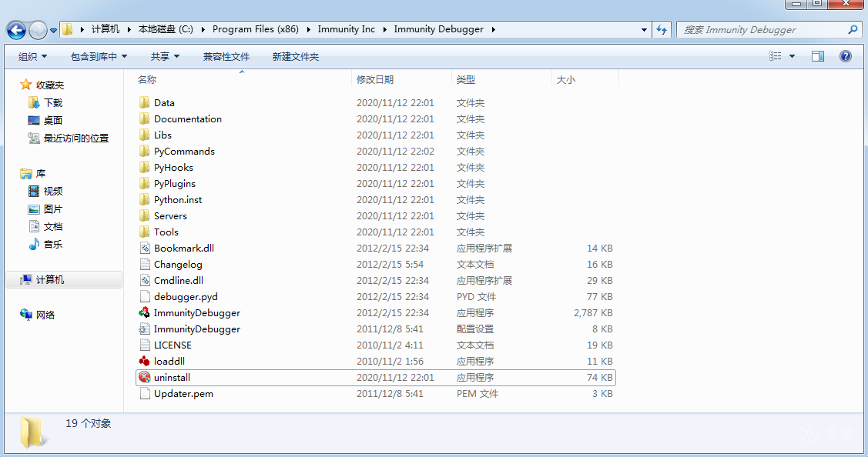Toggle the preview pane icon
This screenshot has width=868, height=457.
[x=818, y=56]
